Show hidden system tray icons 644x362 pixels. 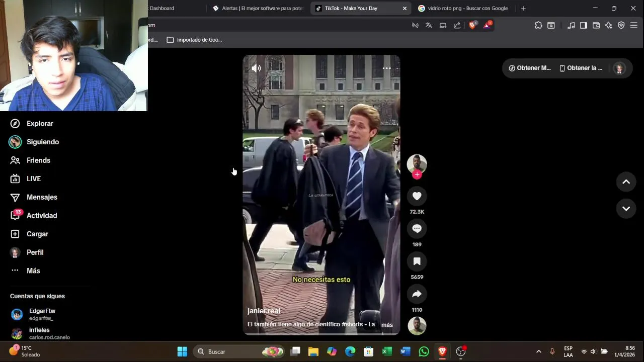pyautogui.click(x=538, y=351)
